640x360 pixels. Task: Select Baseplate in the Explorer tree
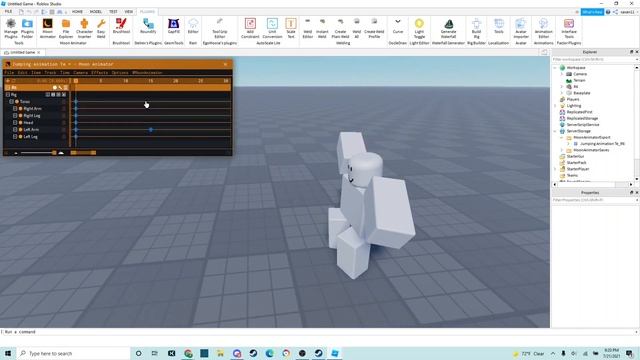[x=582, y=93]
